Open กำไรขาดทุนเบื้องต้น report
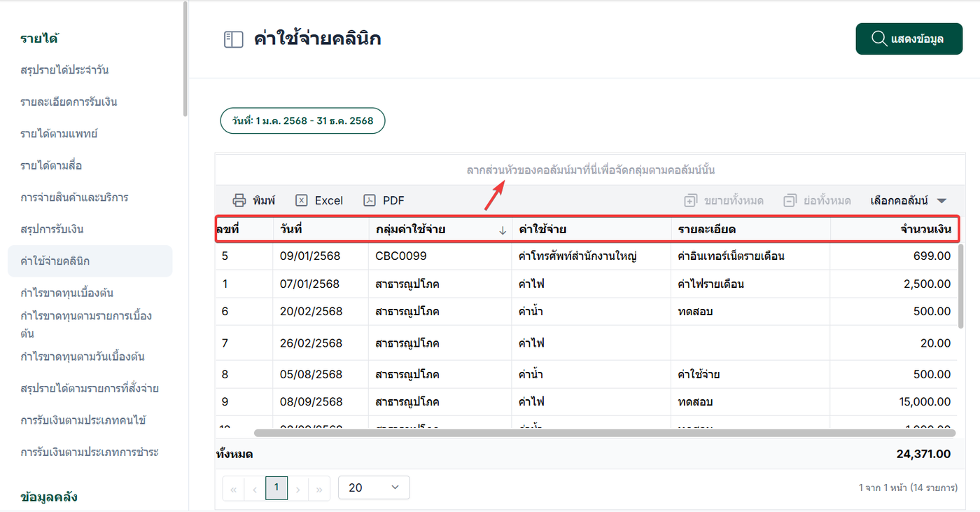Image resolution: width=980 pixels, height=512 pixels. click(x=67, y=293)
